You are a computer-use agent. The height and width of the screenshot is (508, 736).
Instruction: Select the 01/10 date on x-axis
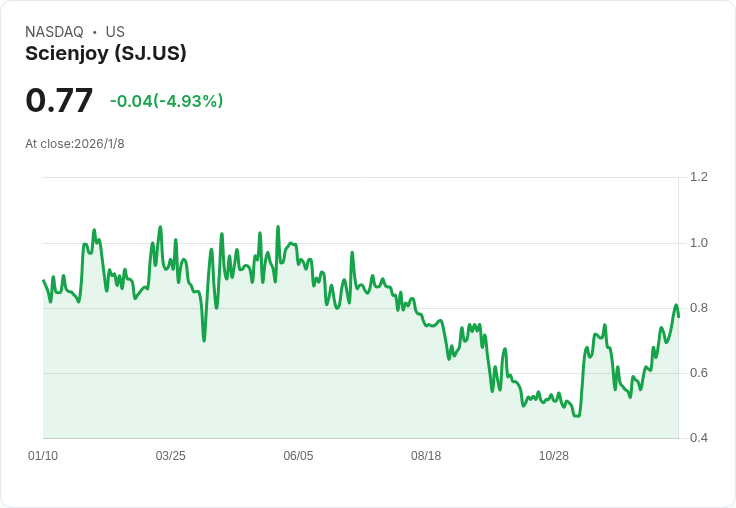(43, 456)
